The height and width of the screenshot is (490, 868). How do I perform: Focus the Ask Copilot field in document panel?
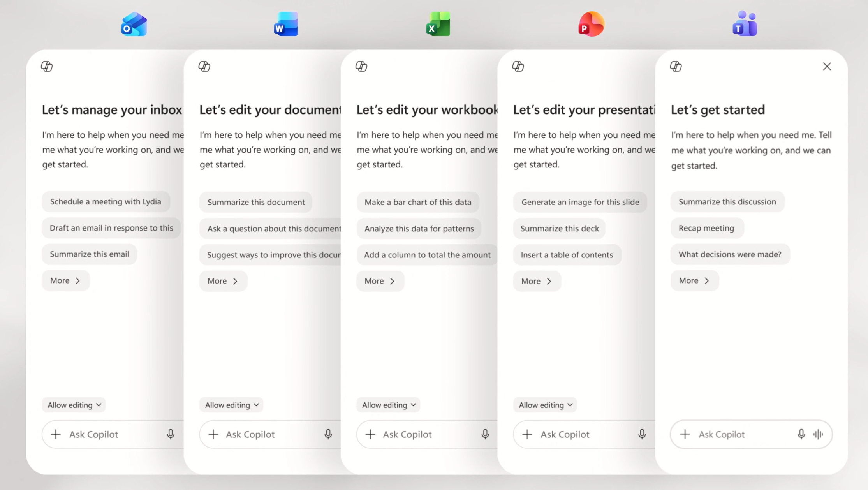click(270, 434)
